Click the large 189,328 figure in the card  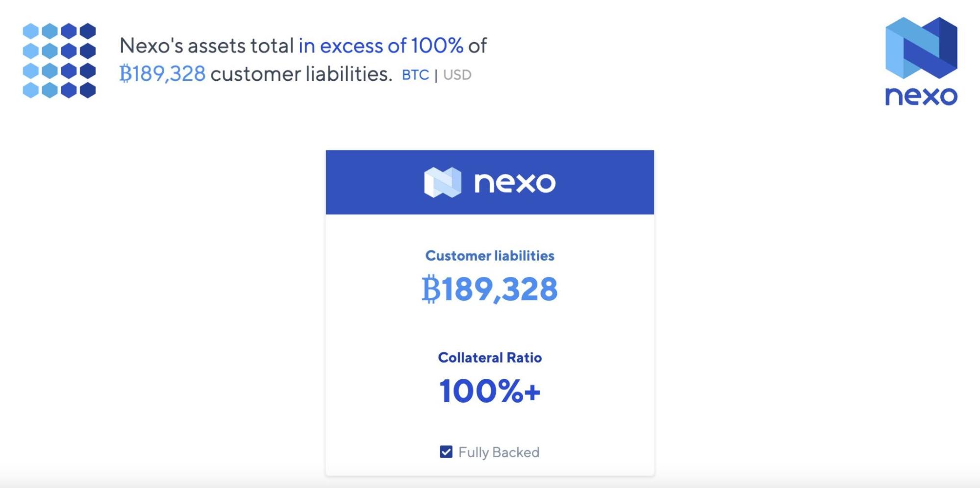coord(500,289)
